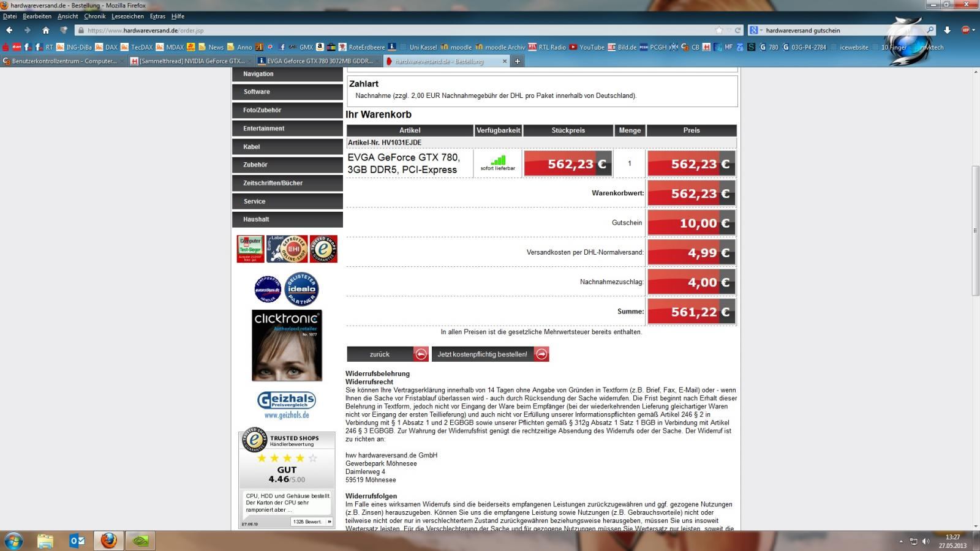
Task: Click the browser forward arrow
Action: pyautogui.click(x=27, y=30)
